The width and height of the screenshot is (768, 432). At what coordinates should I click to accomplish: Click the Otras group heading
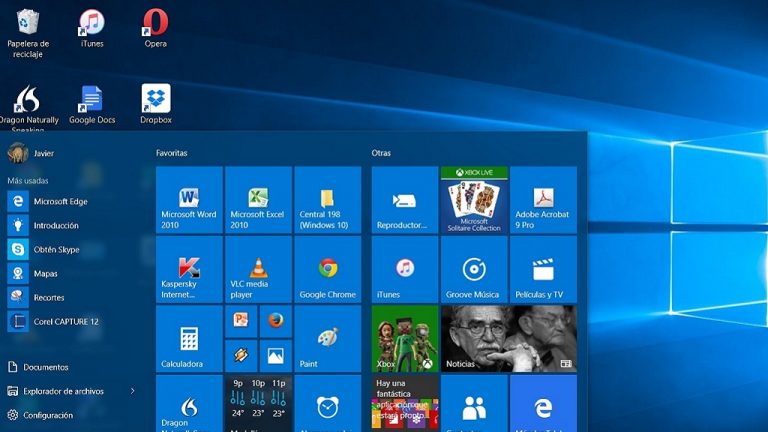click(381, 153)
